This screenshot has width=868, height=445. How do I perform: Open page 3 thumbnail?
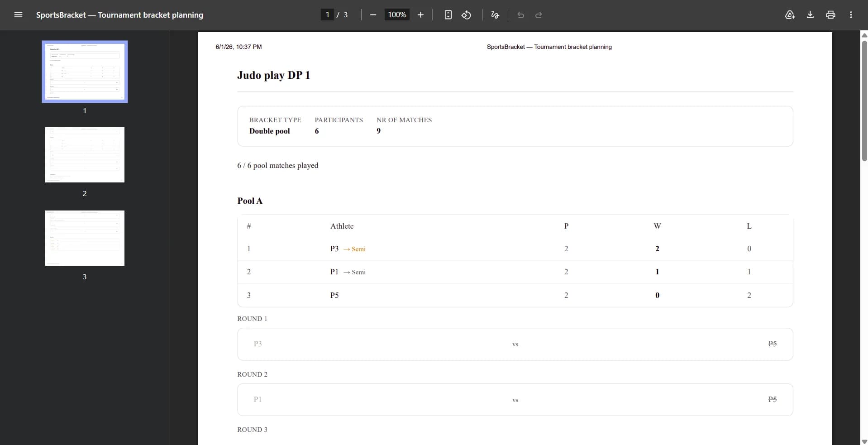point(85,238)
